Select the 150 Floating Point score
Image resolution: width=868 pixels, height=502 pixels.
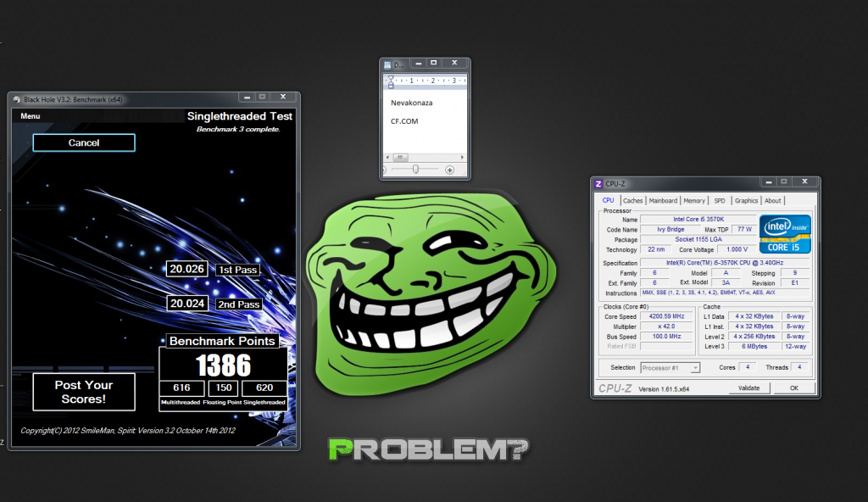(224, 388)
